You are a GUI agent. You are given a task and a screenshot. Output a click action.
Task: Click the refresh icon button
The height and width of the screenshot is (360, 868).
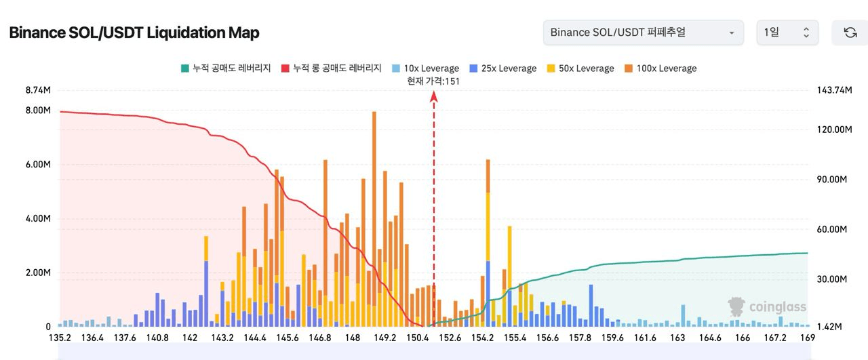[x=849, y=33]
